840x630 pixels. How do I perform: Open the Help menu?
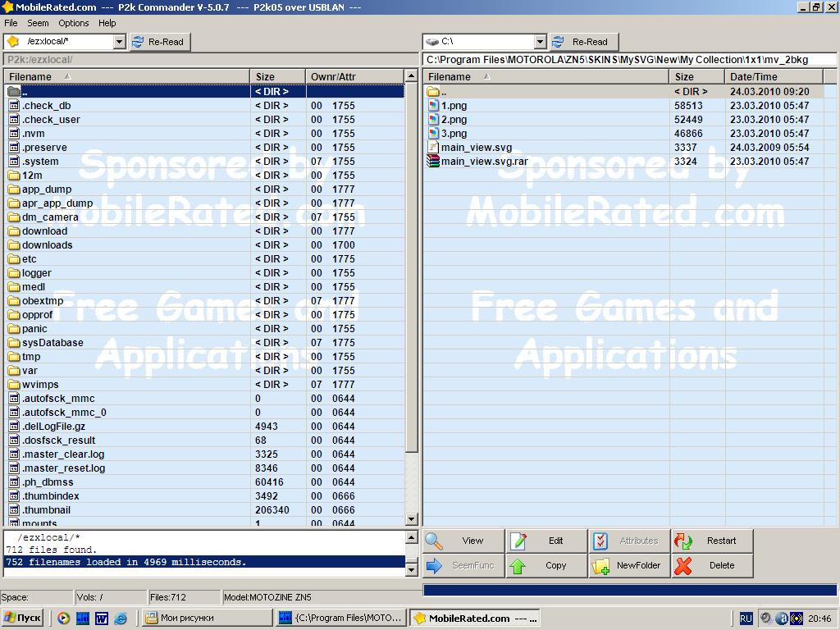(x=107, y=23)
